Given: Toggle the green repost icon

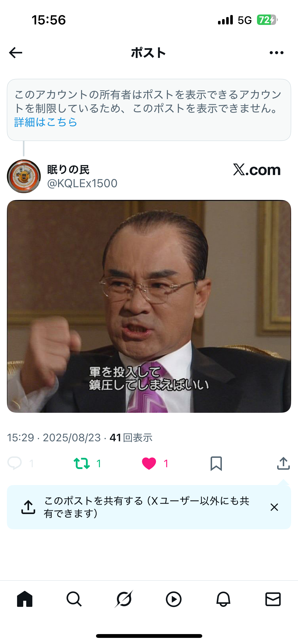Looking at the screenshot, I should [x=82, y=463].
